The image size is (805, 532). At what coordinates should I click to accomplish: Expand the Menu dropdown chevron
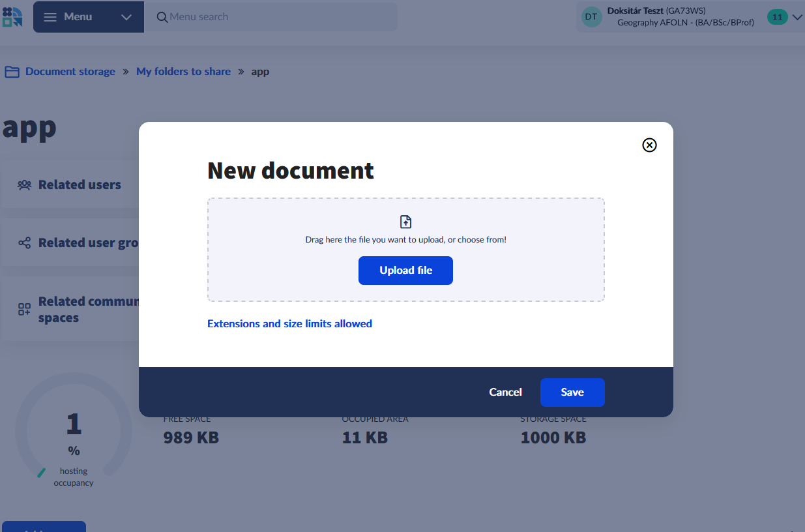pos(126,17)
